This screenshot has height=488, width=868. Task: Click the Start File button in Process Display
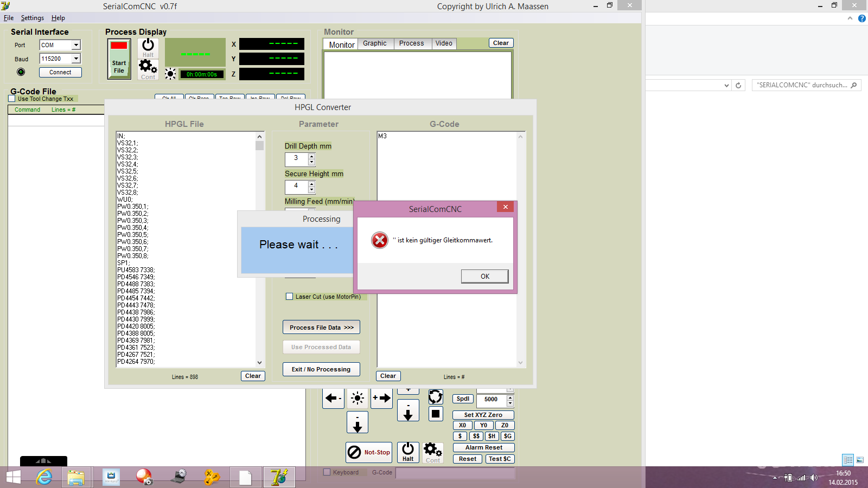click(x=119, y=59)
